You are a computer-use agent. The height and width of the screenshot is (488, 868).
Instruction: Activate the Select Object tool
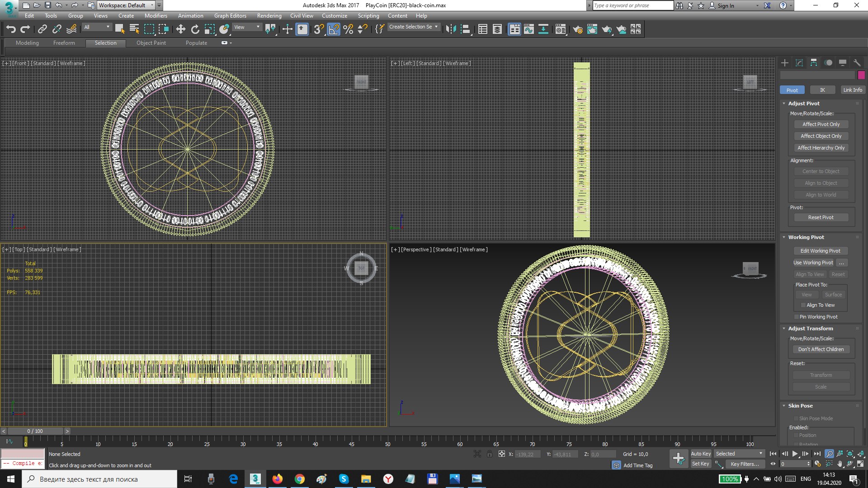tap(120, 29)
